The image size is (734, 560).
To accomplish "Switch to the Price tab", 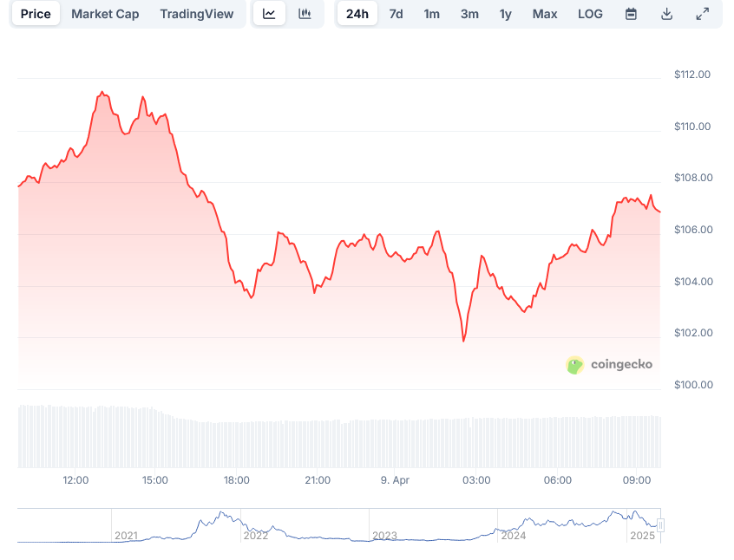I will click(x=35, y=14).
